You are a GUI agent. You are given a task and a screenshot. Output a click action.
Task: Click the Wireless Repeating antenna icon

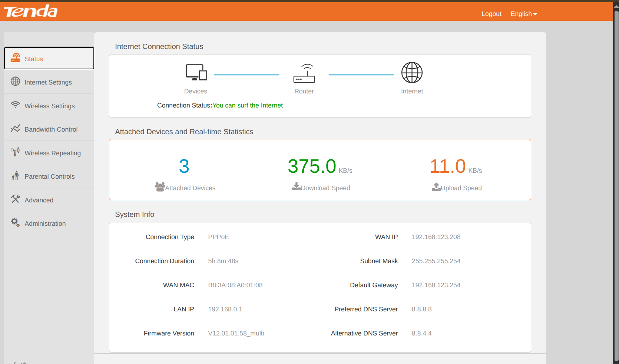pos(16,152)
